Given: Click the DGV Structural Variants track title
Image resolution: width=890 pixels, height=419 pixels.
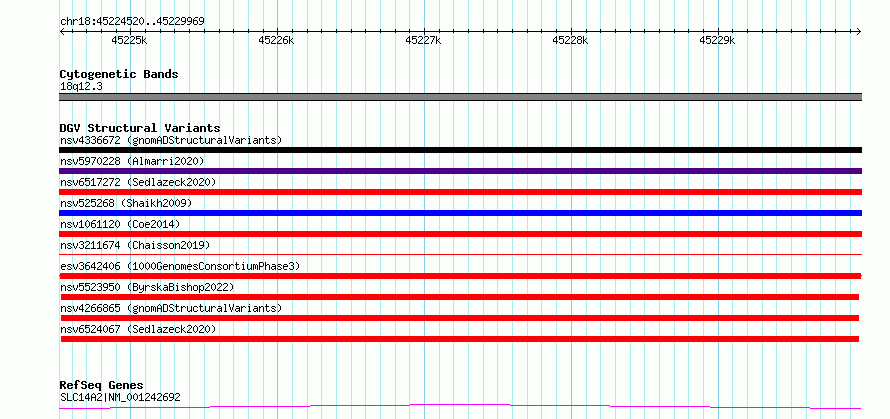Looking at the screenshot, I should coord(140,128).
